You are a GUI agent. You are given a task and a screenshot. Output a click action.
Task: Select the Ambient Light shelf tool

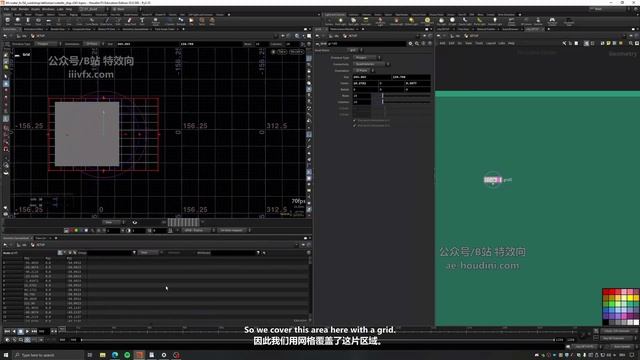click(495, 21)
